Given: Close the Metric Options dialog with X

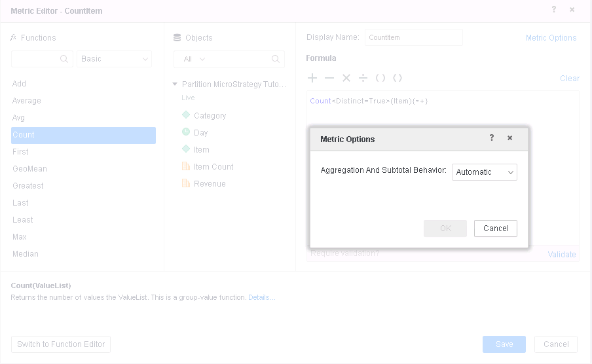Looking at the screenshot, I should (x=509, y=138).
